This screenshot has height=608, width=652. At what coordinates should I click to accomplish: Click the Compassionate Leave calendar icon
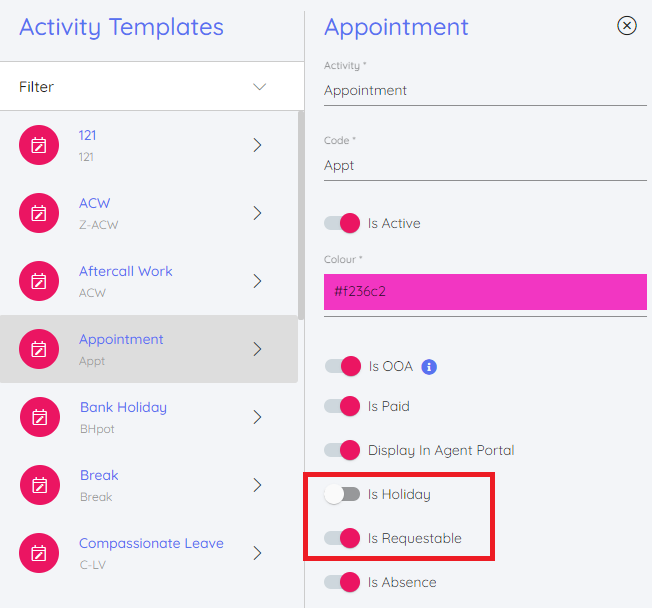click(39, 553)
